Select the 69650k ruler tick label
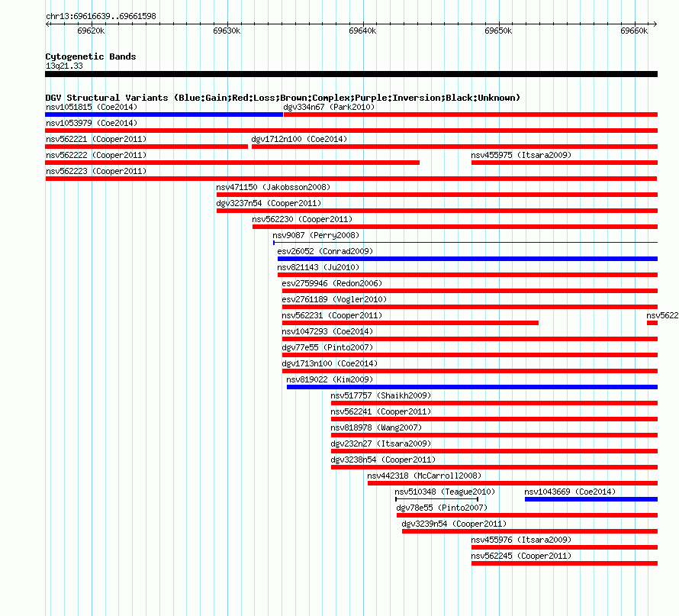The image size is (679, 616). click(498, 31)
